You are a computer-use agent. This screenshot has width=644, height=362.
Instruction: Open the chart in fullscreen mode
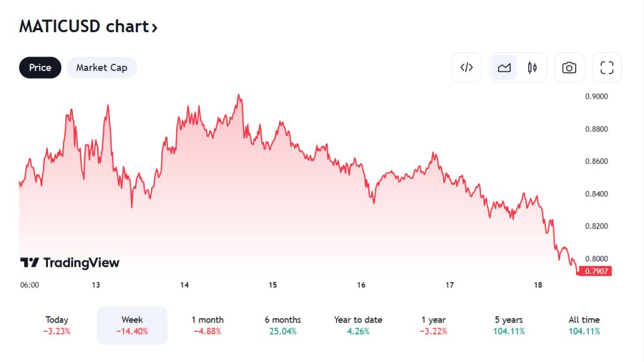click(x=607, y=67)
